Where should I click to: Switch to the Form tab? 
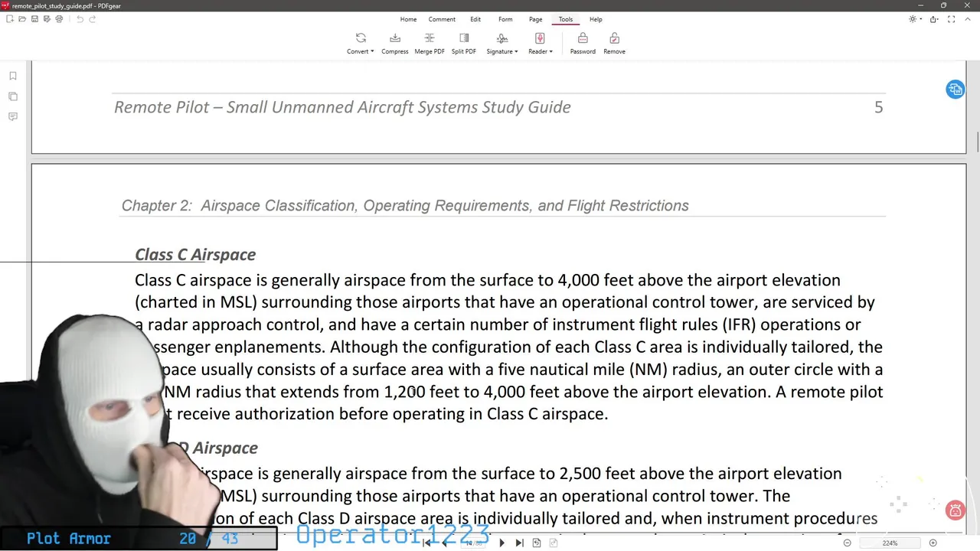click(x=505, y=19)
